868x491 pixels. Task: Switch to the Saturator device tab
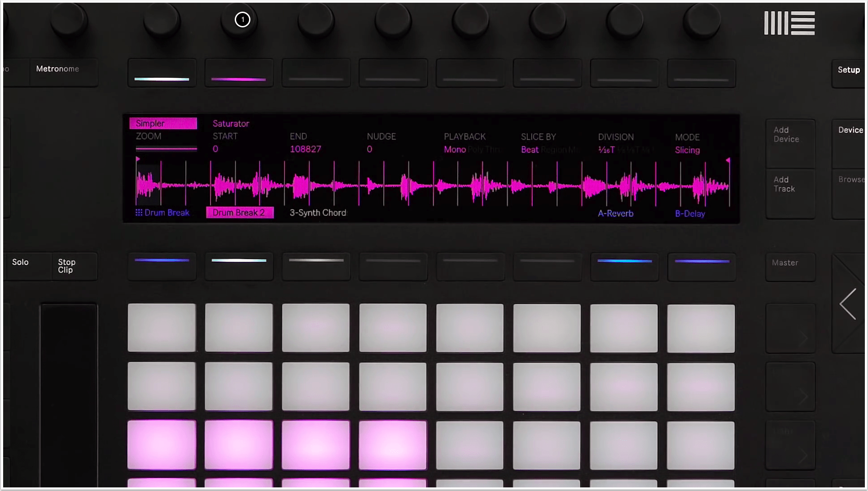click(x=231, y=123)
